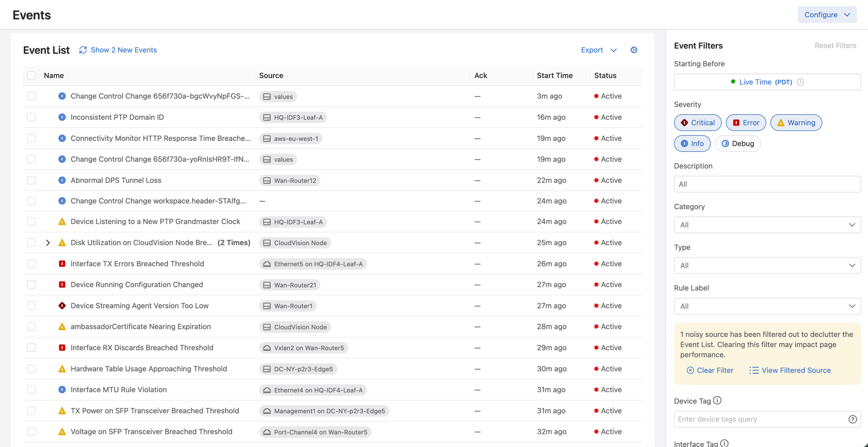The width and height of the screenshot is (868, 447).
Task: Click the warning icon for Device Listening to a New PTP Grandmaster Clock
Action: click(x=62, y=222)
